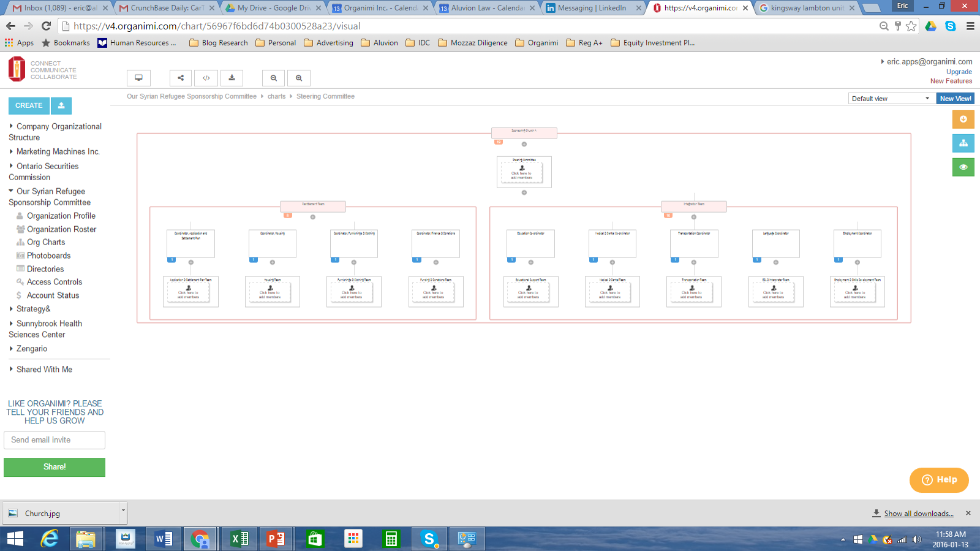Screen dimensions: 980x551
Task: Click the Send email invite field
Action: (x=55, y=440)
